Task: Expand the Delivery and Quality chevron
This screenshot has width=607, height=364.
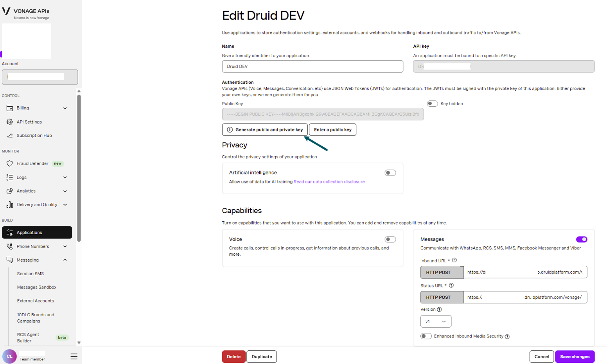Action: [65, 205]
